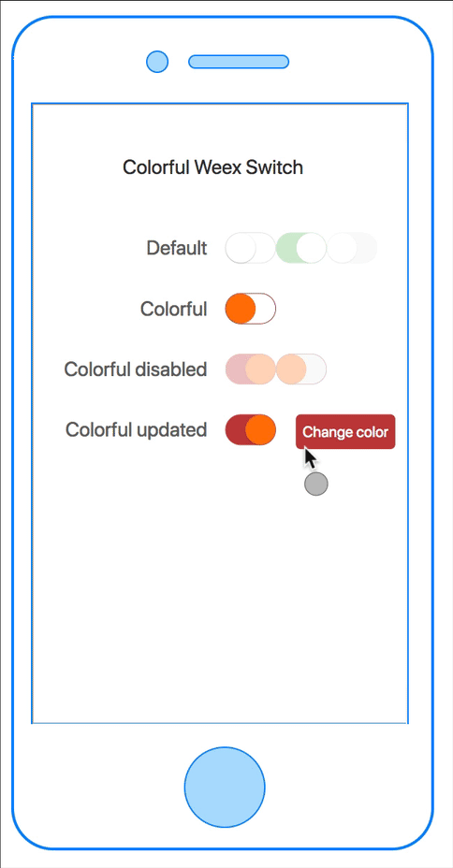Image resolution: width=453 pixels, height=868 pixels.
Task: Click the first Colorful disabled switch
Action: pos(250,369)
